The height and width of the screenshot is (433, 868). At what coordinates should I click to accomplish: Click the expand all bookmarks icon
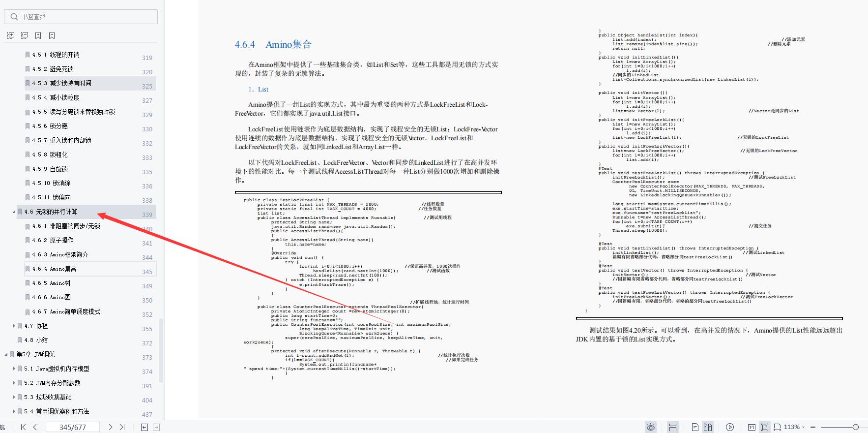coord(11,35)
